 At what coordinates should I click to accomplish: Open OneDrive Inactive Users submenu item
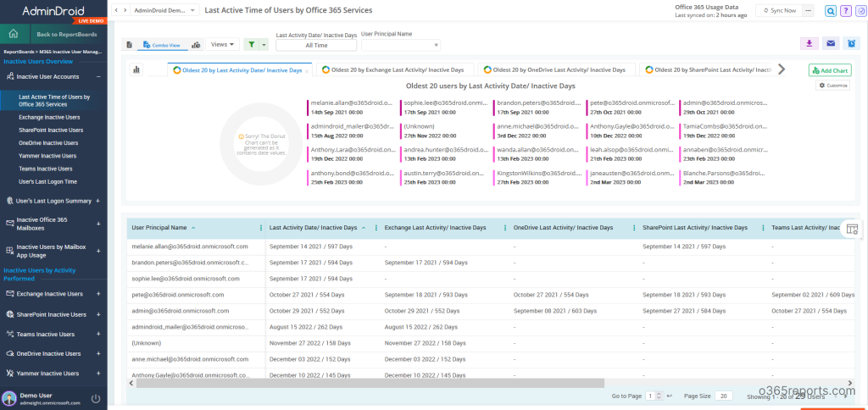(49, 143)
